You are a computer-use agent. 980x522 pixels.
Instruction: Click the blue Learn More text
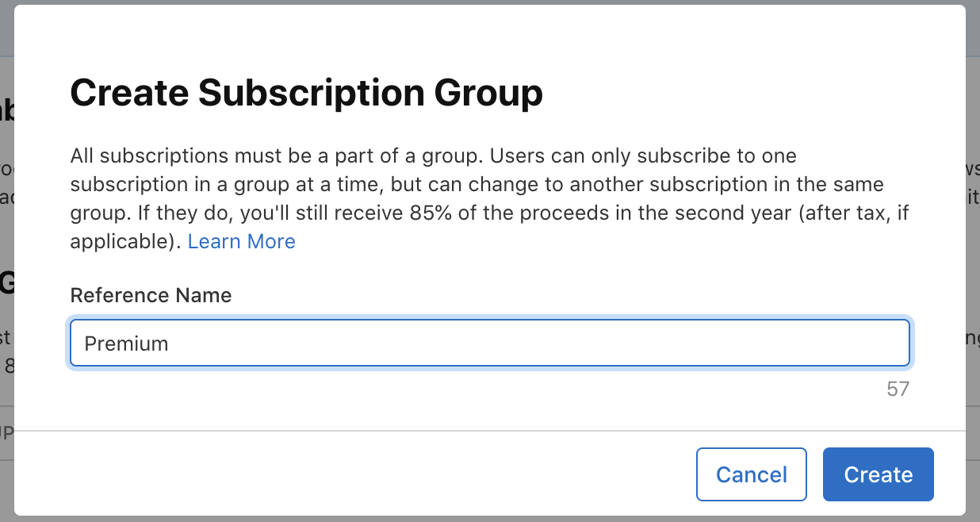click(x=241, y=240)
